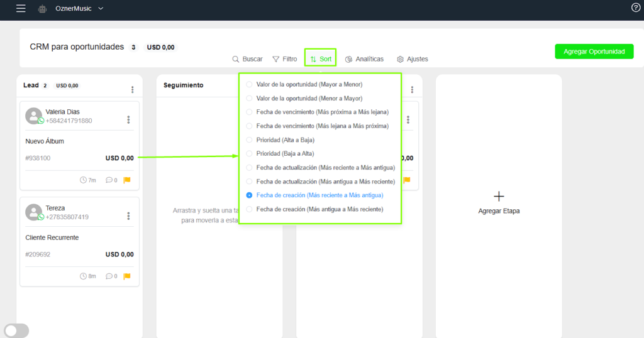
Task: Click Tereza avatar
Action: pyautogui.click(x=34, y=212)
